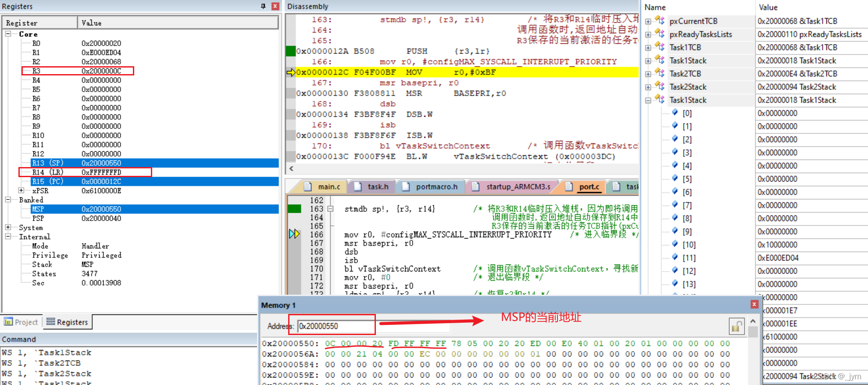868x385 pixels.
Task: Select register R3 value 0x2000000C
Action: [x=101, y=71]
